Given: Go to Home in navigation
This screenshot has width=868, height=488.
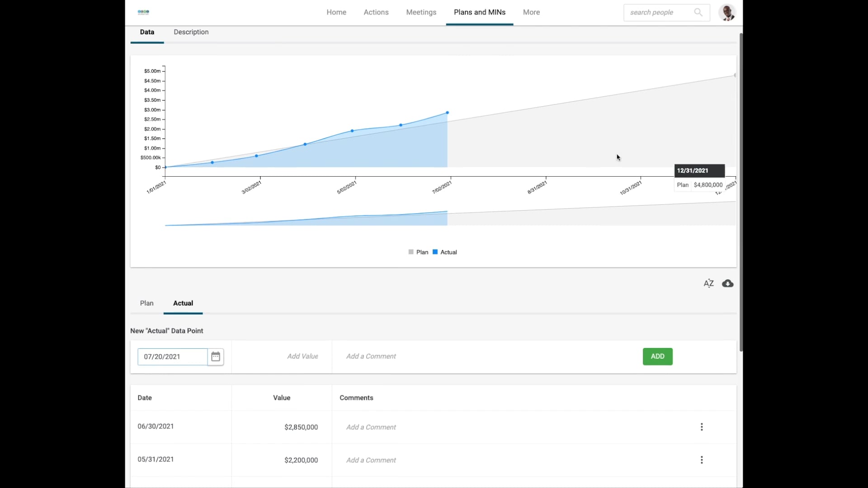Looking at the screenshot, I should pyautogui.click(x=336, y=12).
